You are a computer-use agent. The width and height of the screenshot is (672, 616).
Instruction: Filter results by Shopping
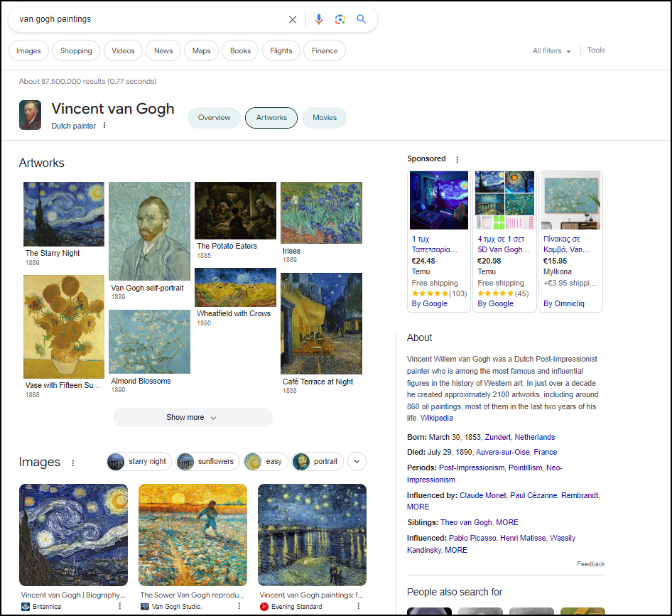pos(76,50)
